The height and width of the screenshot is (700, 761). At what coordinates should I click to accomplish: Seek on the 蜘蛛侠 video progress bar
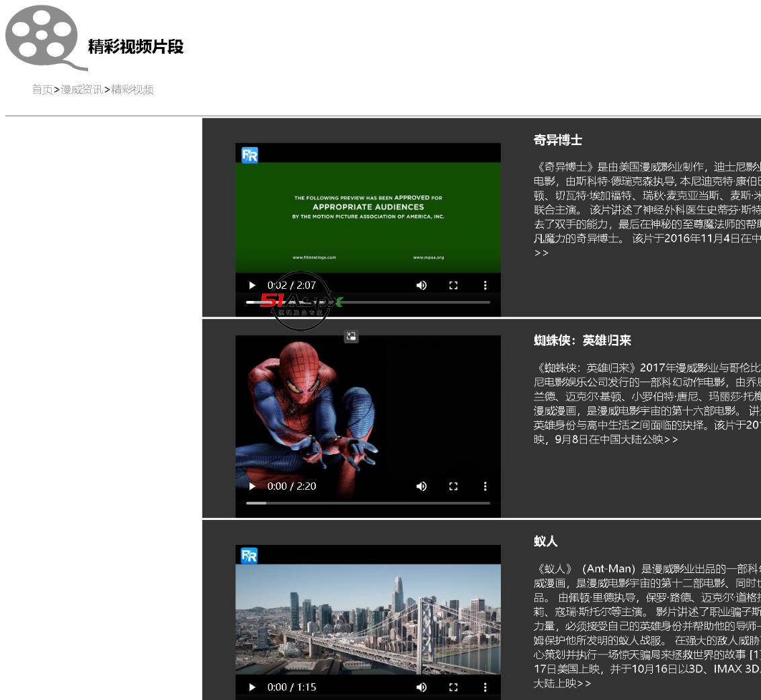coord(368,503)
